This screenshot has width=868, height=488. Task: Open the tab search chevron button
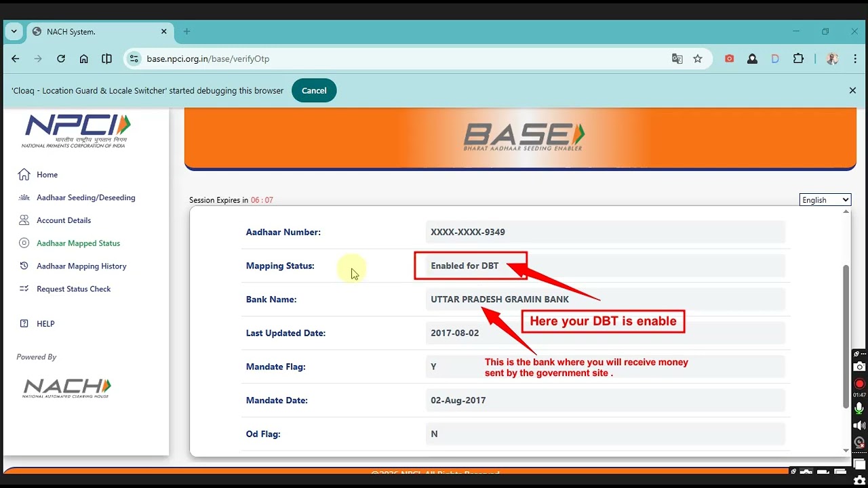(14, 32)
